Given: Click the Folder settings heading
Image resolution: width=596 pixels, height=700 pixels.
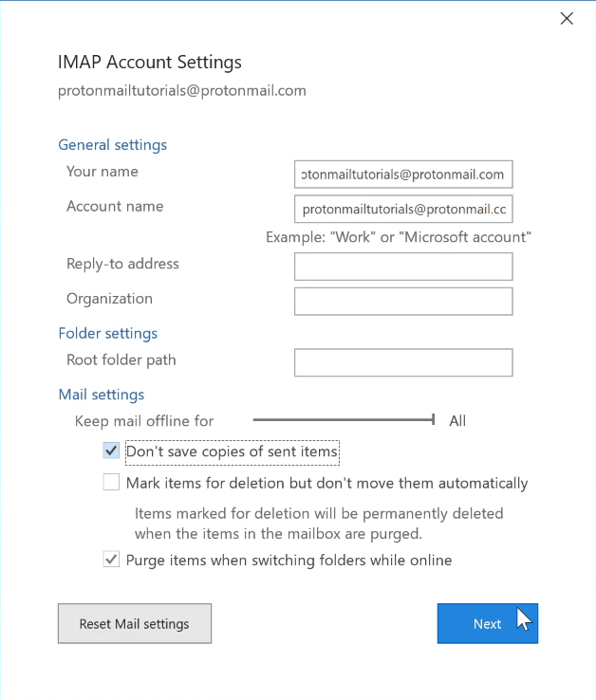Looking at the screenshot, I should pos(107,334).
